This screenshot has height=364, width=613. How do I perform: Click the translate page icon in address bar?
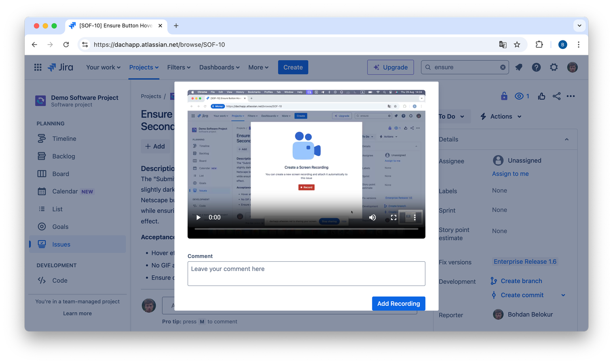pos(503,44)
